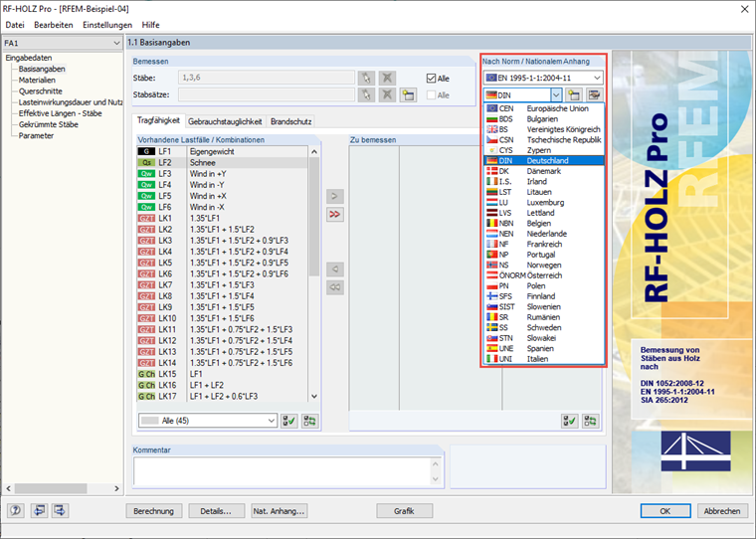The image size is (756, 539).
Task: Choose NF Frankreich from the annex list
Action: tap(544, 244)
